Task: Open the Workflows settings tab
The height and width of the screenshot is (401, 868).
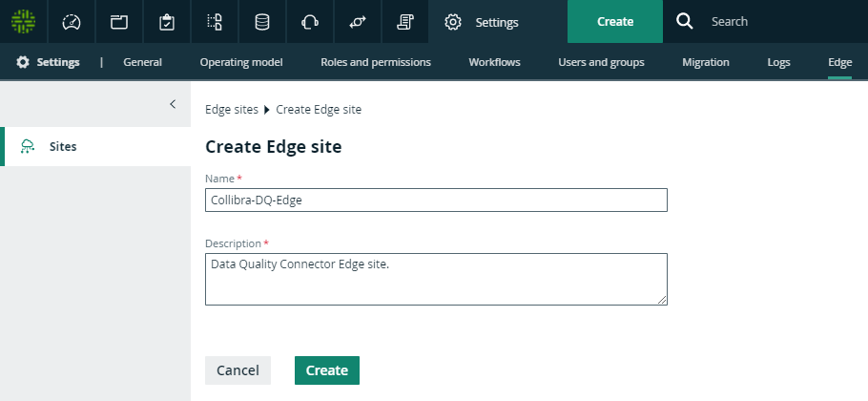Action: [x=494, y=62]
